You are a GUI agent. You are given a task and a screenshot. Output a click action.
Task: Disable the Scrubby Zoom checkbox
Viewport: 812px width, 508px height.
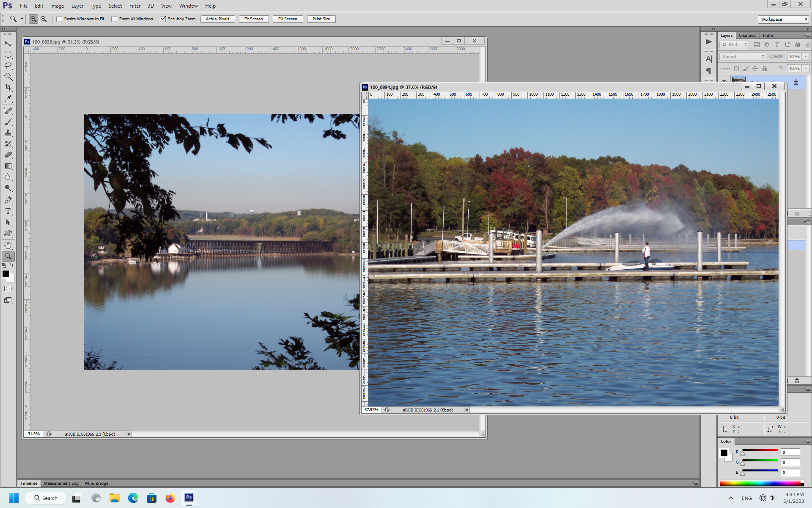point(163,19)
